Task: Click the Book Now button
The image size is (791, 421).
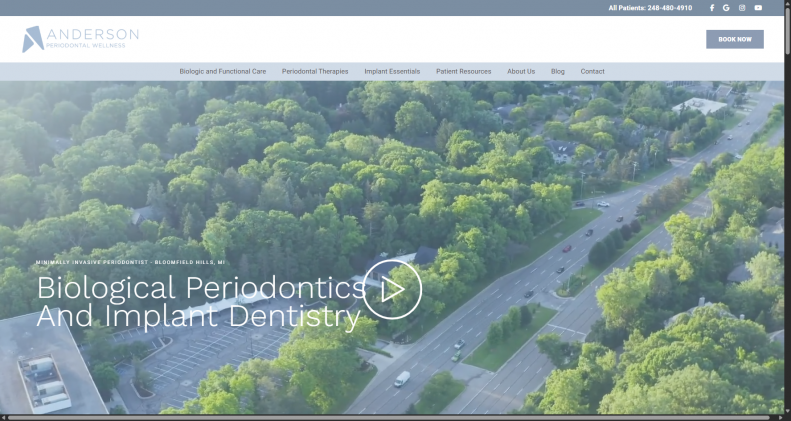Action: pyautogui.click(x=734, y=39)
